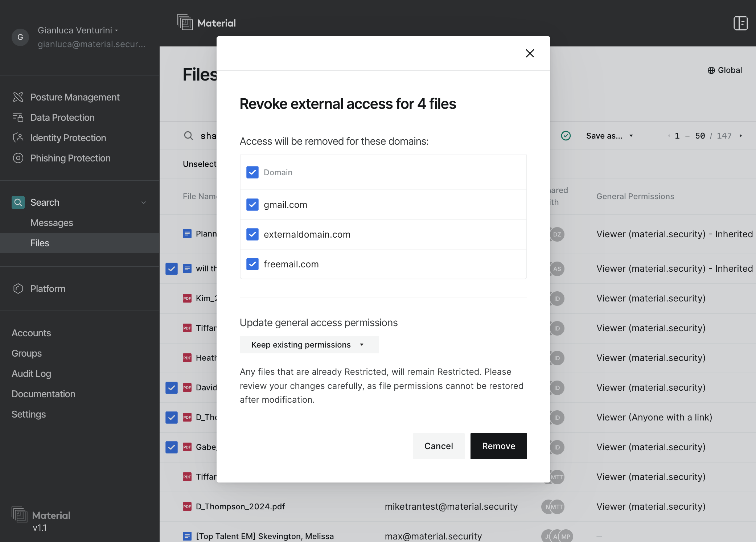Click miketrantest@material.security owner cell
756x542 pixels.
(451, 506)
